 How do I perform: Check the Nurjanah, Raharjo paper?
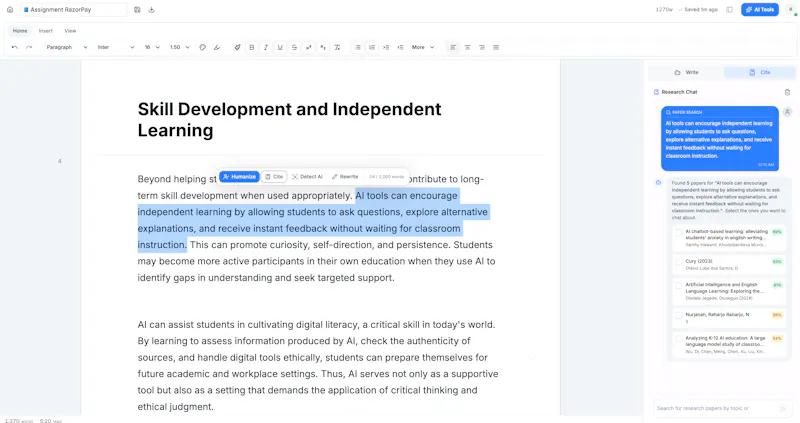point(679,315)
